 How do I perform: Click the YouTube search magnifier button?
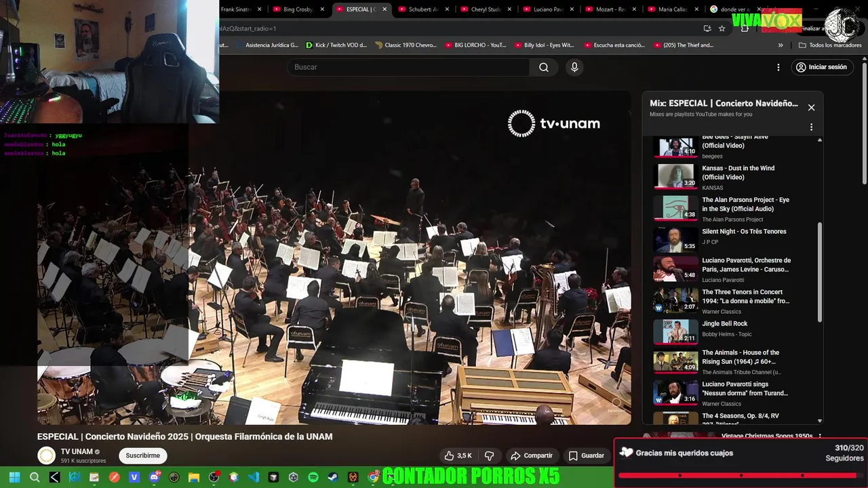(544, 67)
